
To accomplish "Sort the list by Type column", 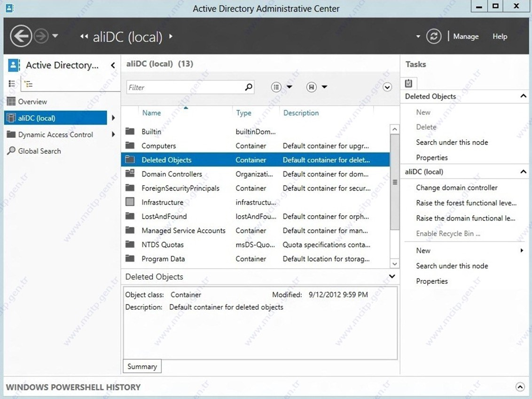I will click(x=243, y=113).
